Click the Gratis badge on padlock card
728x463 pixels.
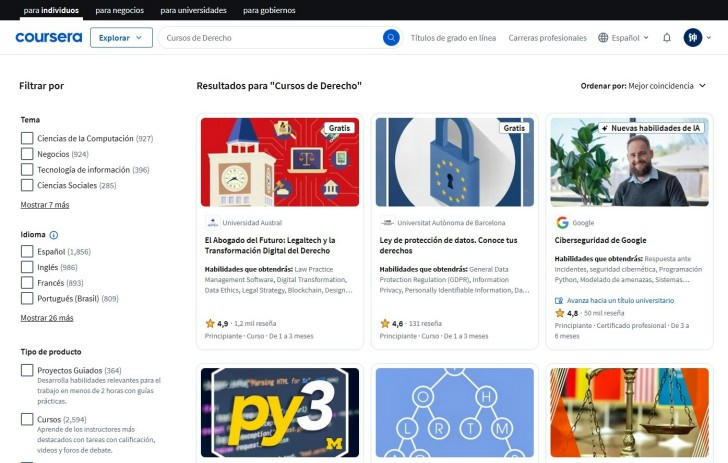point(514,128)
